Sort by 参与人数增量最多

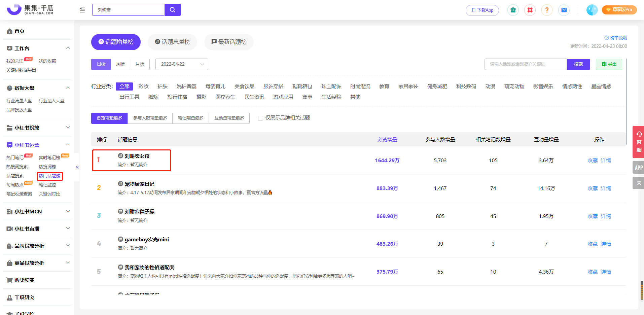[x=150, y=118]
